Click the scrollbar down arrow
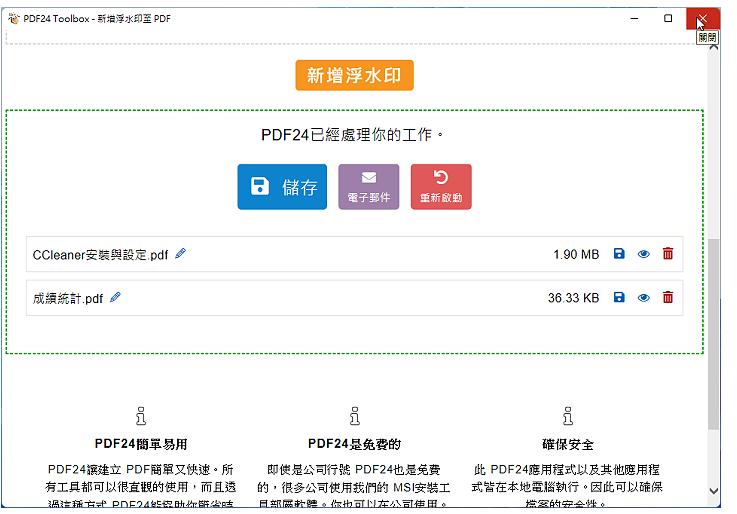This screenshot has height=514, width=737. (x=714, y=491)
